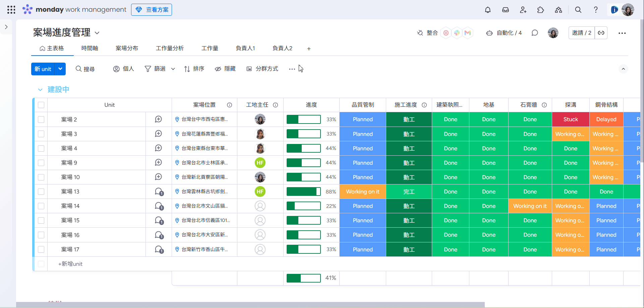Toggle the select-all header checkbox
This screenshot has height=308, width=644.
coord(41,105)
